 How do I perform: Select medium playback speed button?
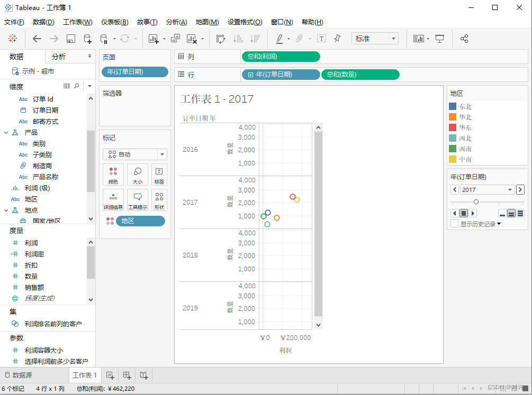coord(511,213)
